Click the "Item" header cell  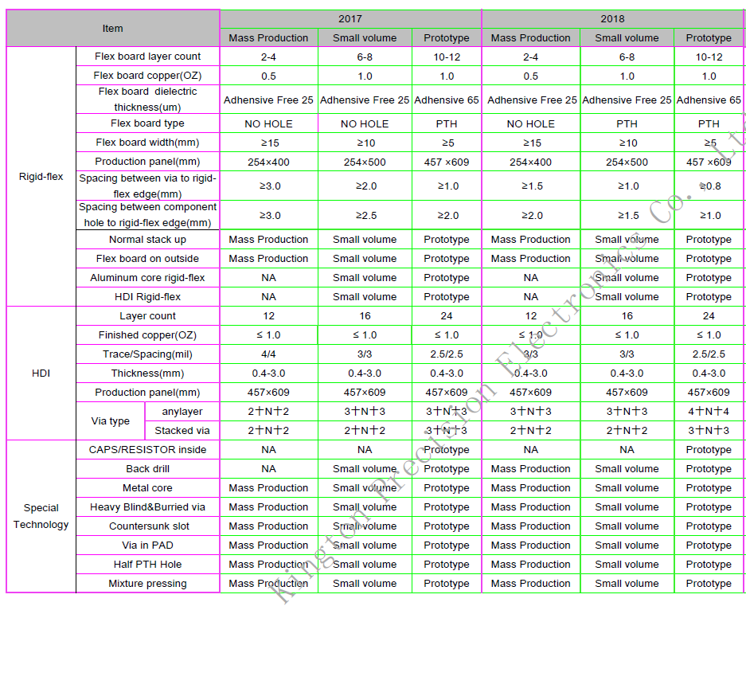pos(113,28)
